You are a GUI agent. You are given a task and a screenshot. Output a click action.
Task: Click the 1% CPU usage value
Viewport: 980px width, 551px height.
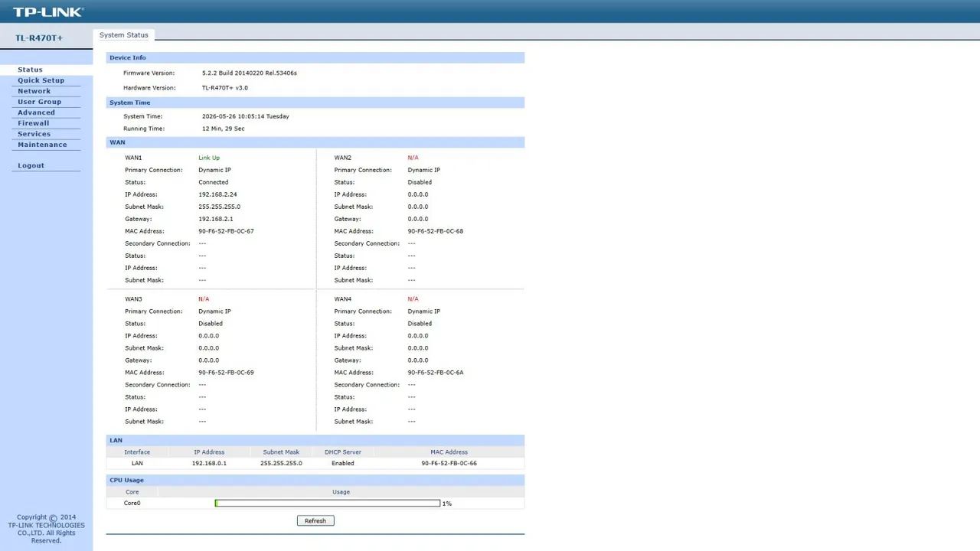point(447,504)
